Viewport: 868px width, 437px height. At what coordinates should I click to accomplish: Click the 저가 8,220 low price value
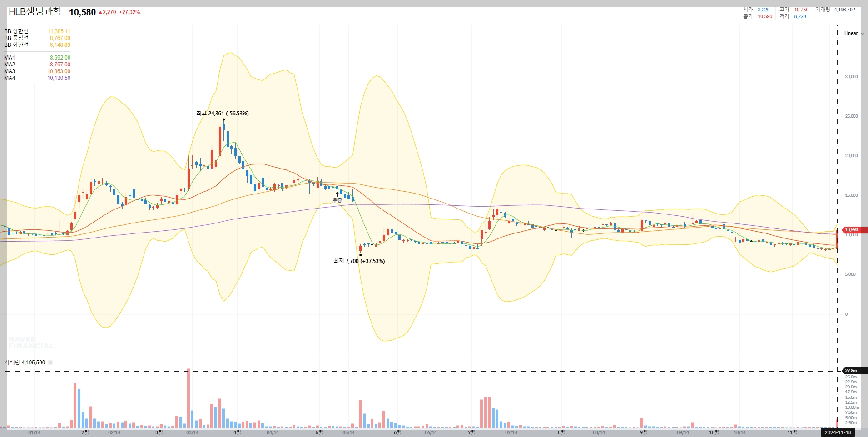(800, 16)
